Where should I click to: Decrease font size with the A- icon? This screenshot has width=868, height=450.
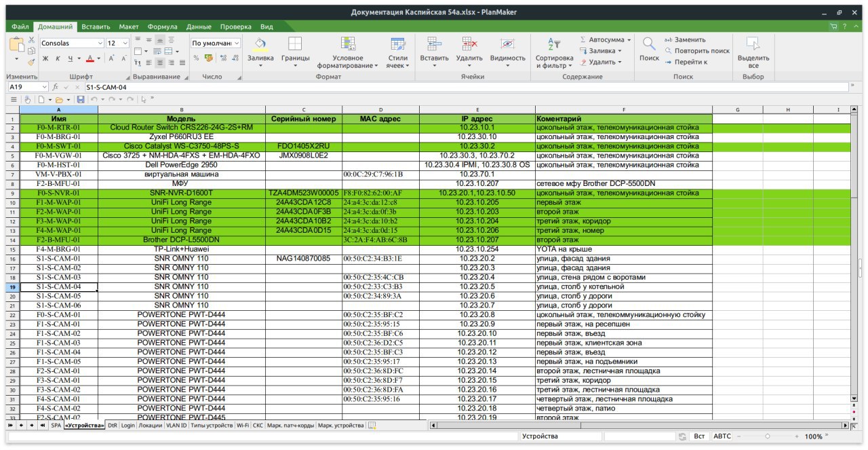[124, 59]
